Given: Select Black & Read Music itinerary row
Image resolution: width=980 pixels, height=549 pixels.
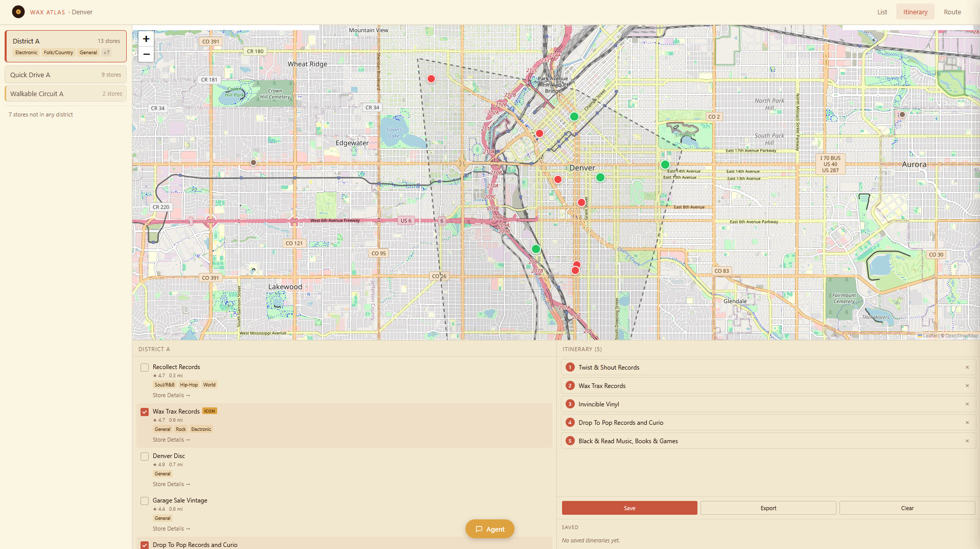Looking at the screenshot, I should [x=768, y=441].
